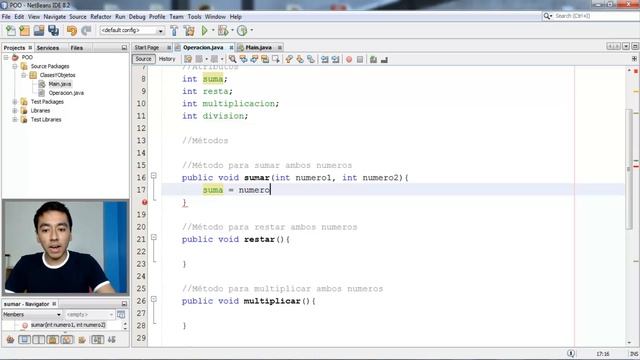The height and width of the screenshot is (360, 640).
Task: Switch to the Main.java editor tab
Action: pos(258,47)
